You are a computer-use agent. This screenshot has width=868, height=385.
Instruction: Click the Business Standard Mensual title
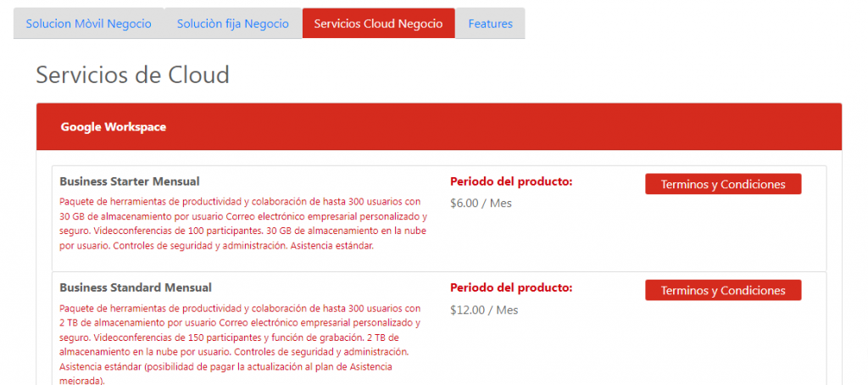pyautogui.click(x=136, y=287)
